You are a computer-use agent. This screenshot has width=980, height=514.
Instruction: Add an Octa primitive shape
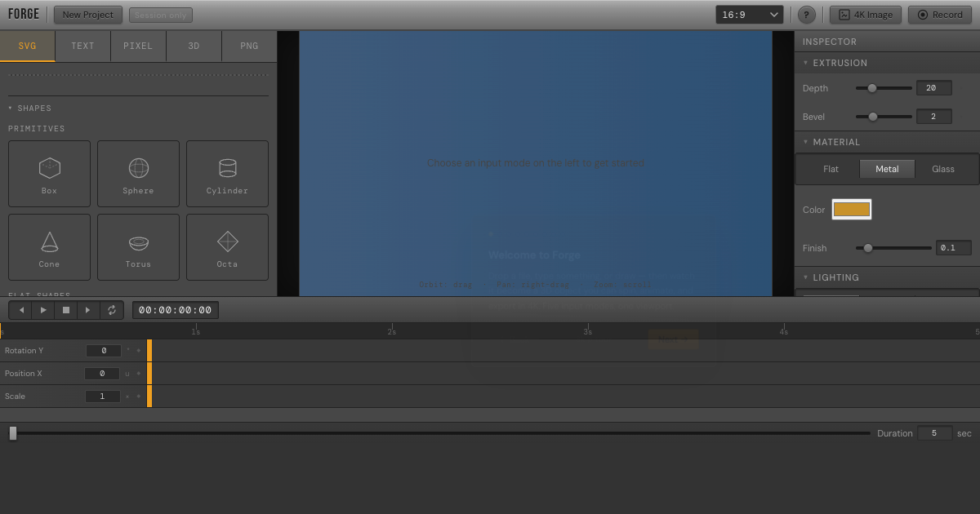click(x=227, y=247)
